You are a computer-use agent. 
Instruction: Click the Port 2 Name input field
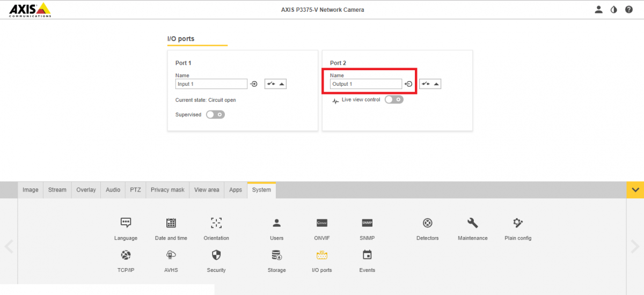pos(366,84)
